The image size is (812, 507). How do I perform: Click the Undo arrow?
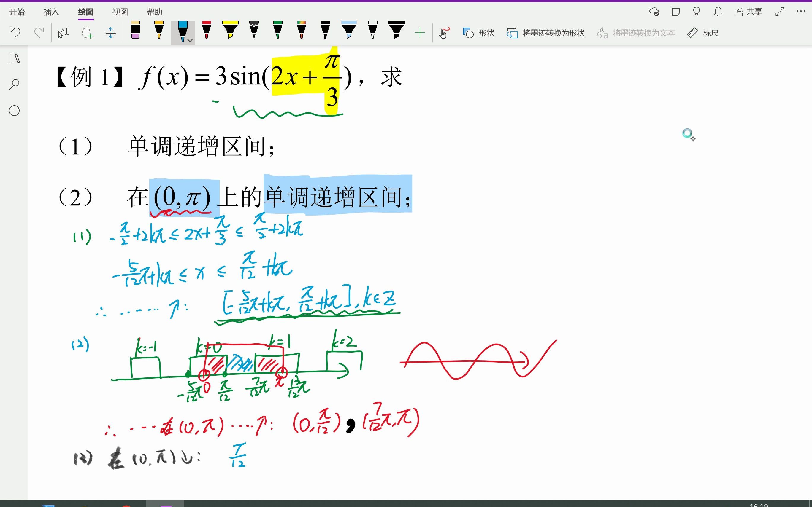click(x=15, y=33)
